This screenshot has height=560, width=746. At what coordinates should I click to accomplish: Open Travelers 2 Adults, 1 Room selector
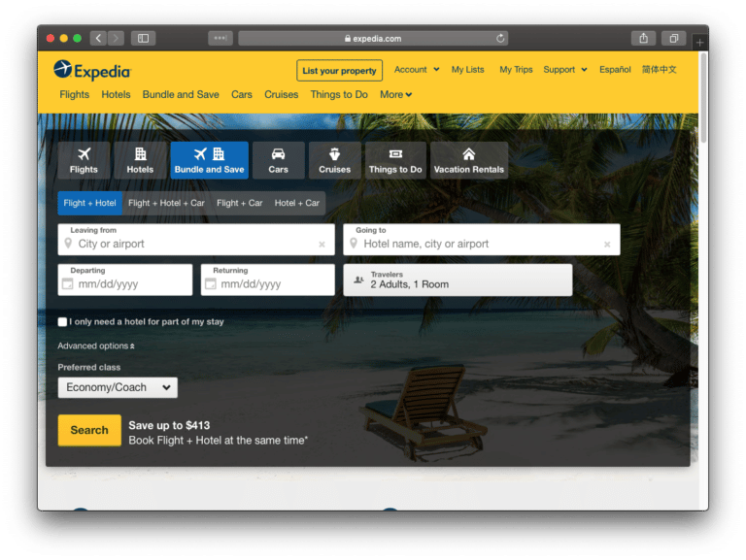pyautogui.click(x=458, y=280)
